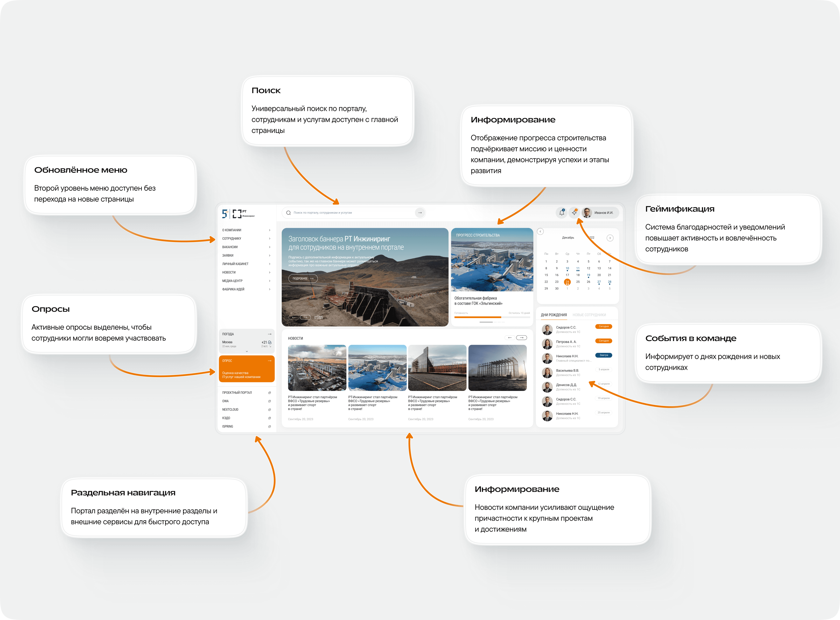Expand Личный кабинет submenu chevron

point(270,264)
